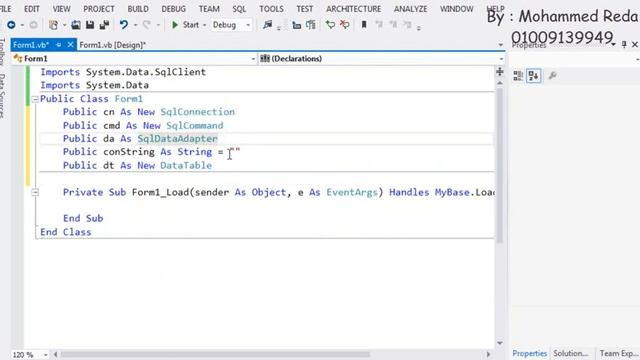This screenshot has height=360, width=640.
Task: Click the horizontal scrollbar in code editor
Action: (x=216, y=354)
